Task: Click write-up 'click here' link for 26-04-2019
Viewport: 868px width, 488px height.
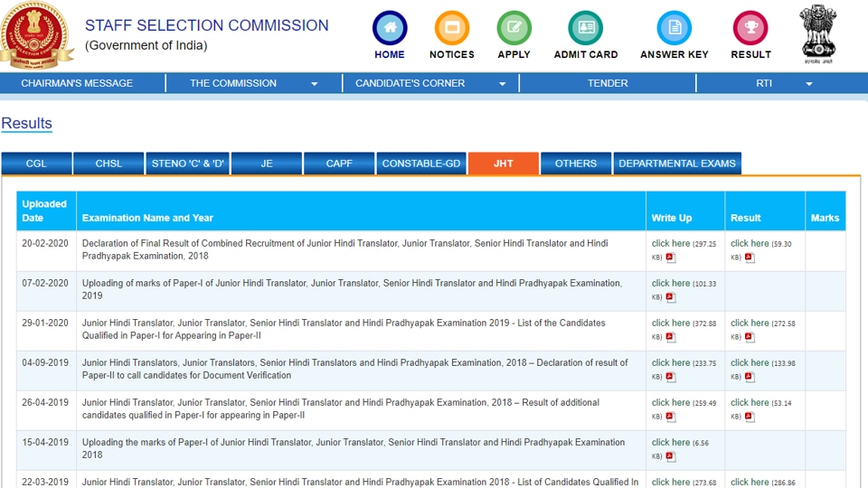Action: pyautogui.click(x=671, y=403)
